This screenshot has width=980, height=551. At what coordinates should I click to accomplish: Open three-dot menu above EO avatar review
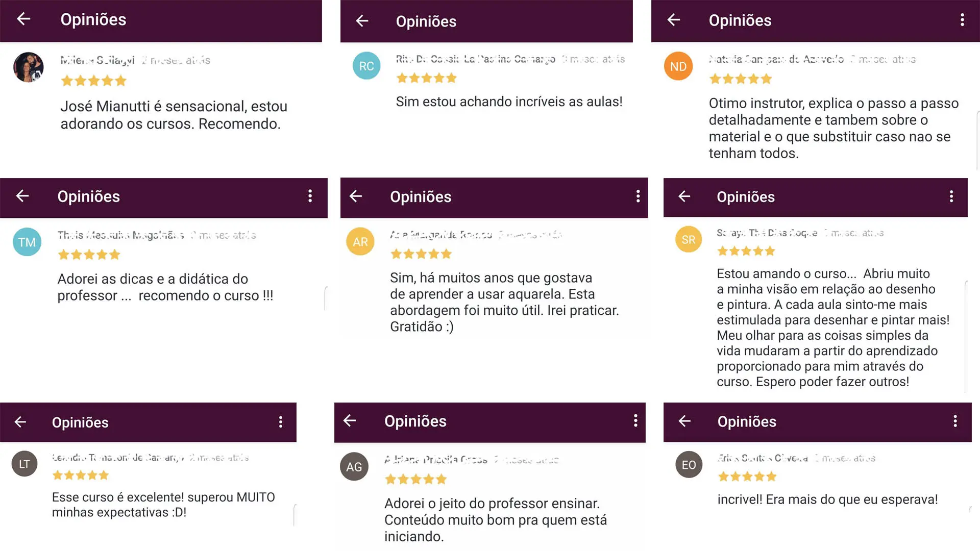click(955, 421)
